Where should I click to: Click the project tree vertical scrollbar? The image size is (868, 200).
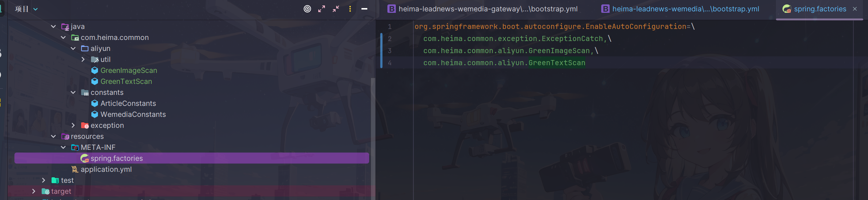coord(373,138)
